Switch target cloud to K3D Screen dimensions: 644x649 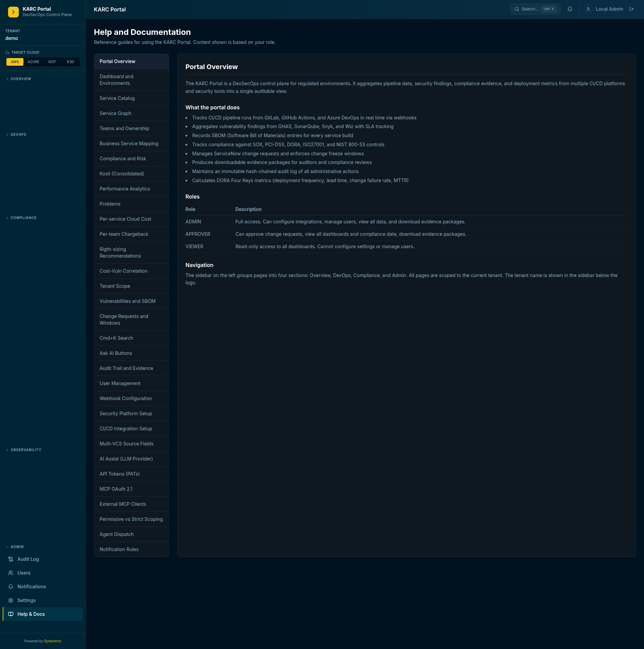tap(70, 62)
